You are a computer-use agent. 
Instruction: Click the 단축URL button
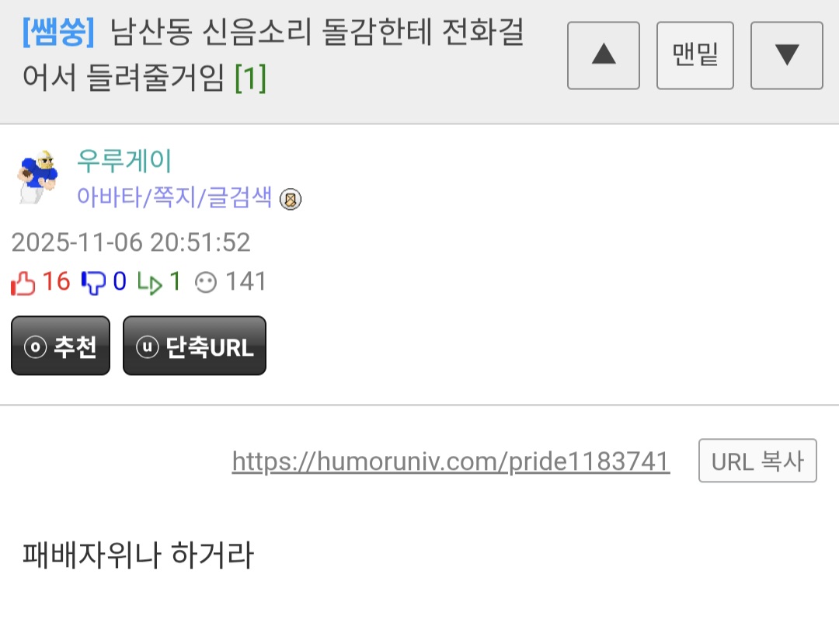tap(194, 346)
